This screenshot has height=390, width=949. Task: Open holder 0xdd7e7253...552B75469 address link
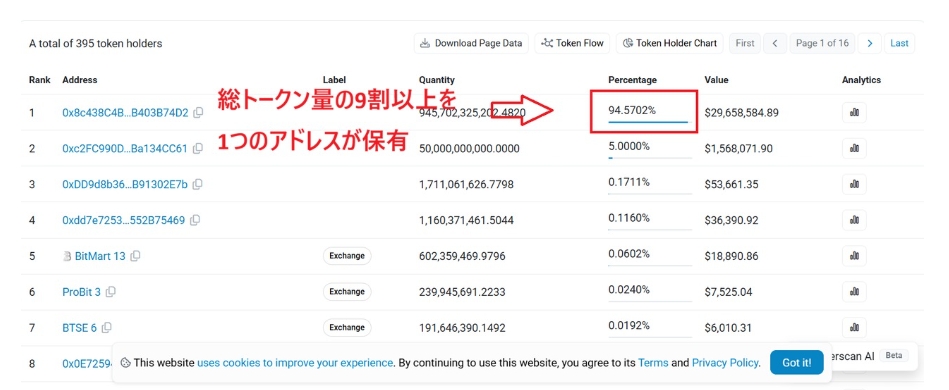click(x=123, y=220)
